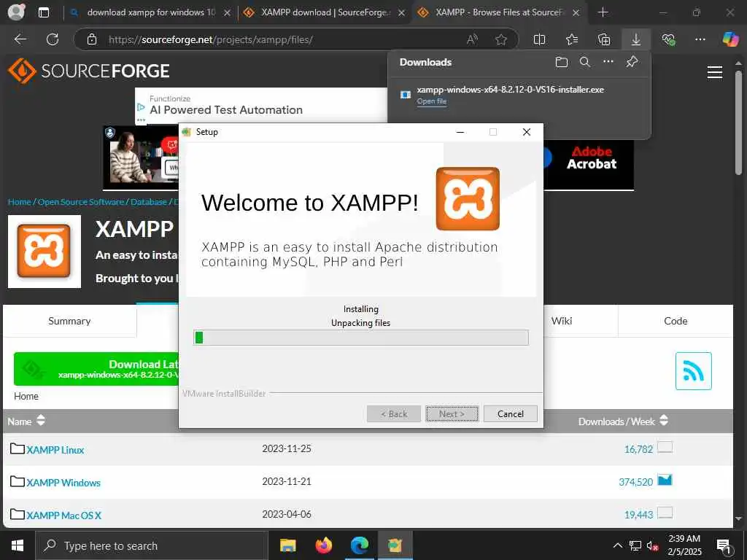Click the clock showing 2:39 AM
The width and height of the screenshot is (747, 560).
684,539
